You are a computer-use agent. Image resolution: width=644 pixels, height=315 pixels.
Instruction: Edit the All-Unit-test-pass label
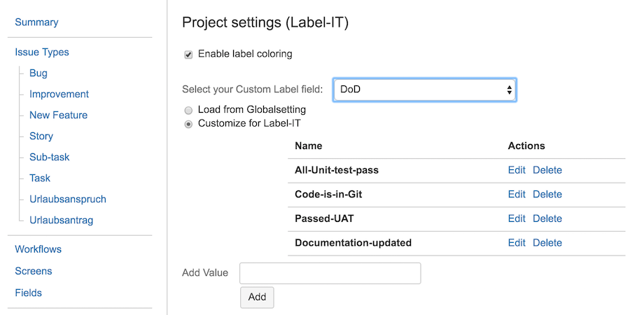[517, 170]
